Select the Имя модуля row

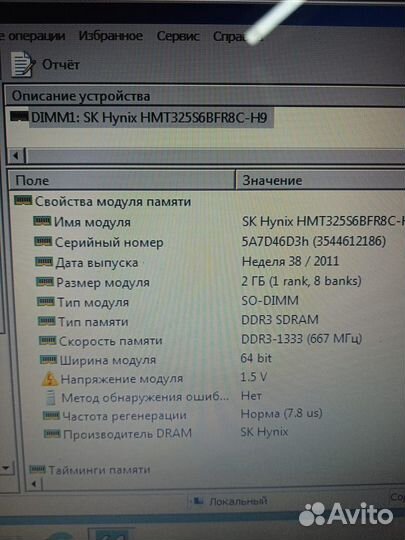[92, 222]
